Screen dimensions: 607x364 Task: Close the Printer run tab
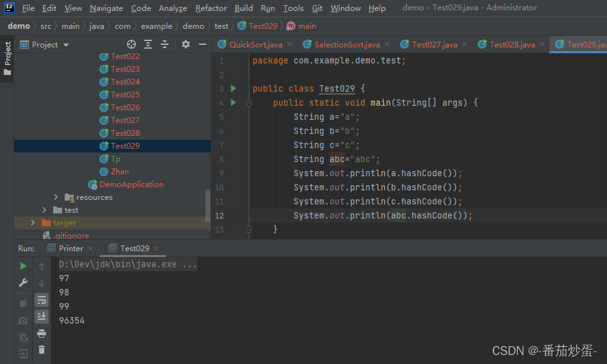point(90,249)
